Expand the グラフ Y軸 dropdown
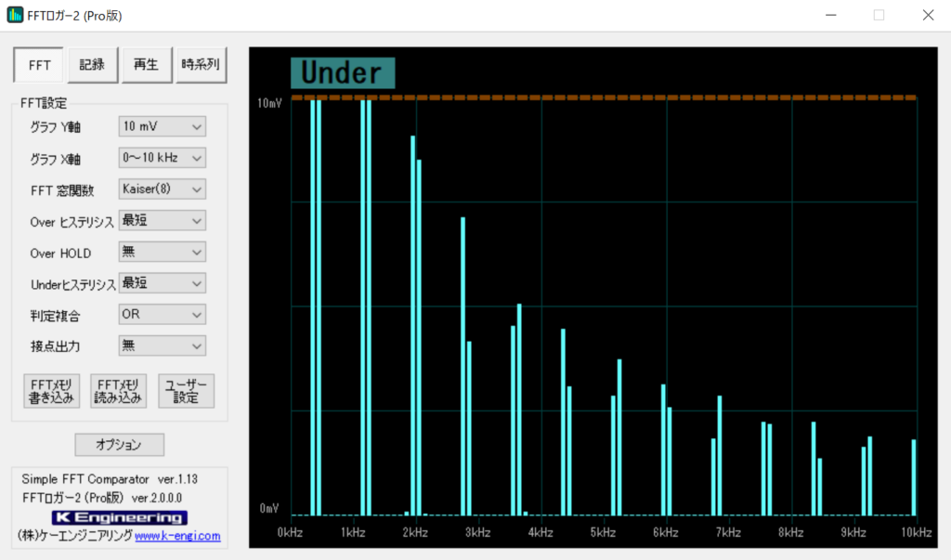Image resolution: width=951 pixels, height=560 pixels. pyautogui.click(x=163, y=126)
